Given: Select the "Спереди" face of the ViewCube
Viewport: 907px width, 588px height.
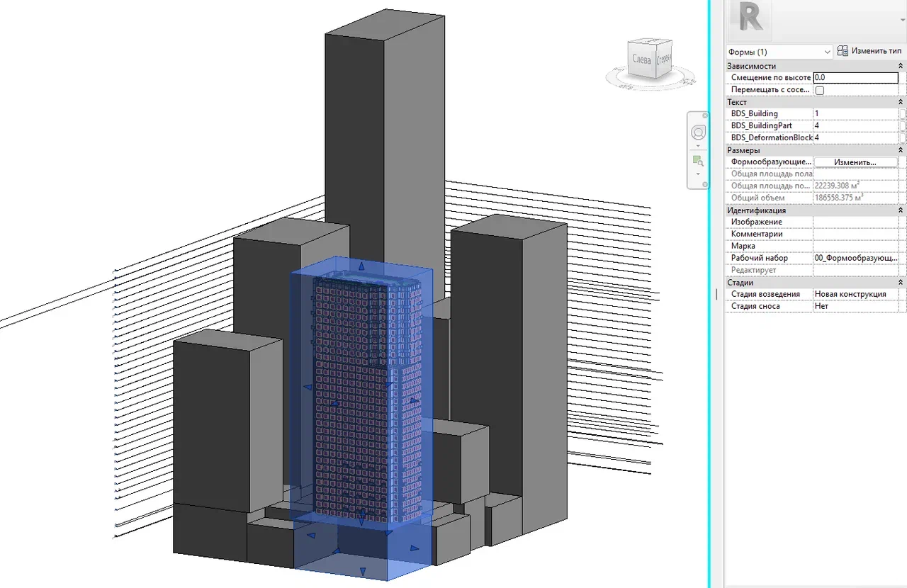Looking at the screenshot, I should pos(665,61).
